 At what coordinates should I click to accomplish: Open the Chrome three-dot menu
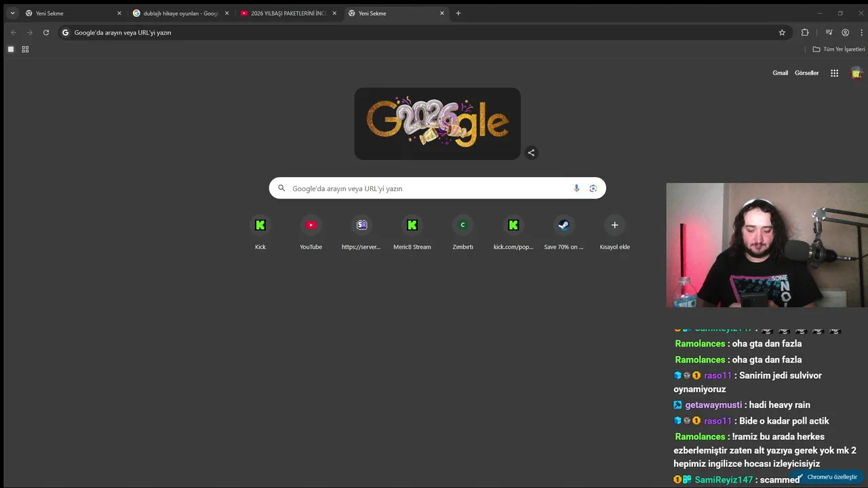861,33
